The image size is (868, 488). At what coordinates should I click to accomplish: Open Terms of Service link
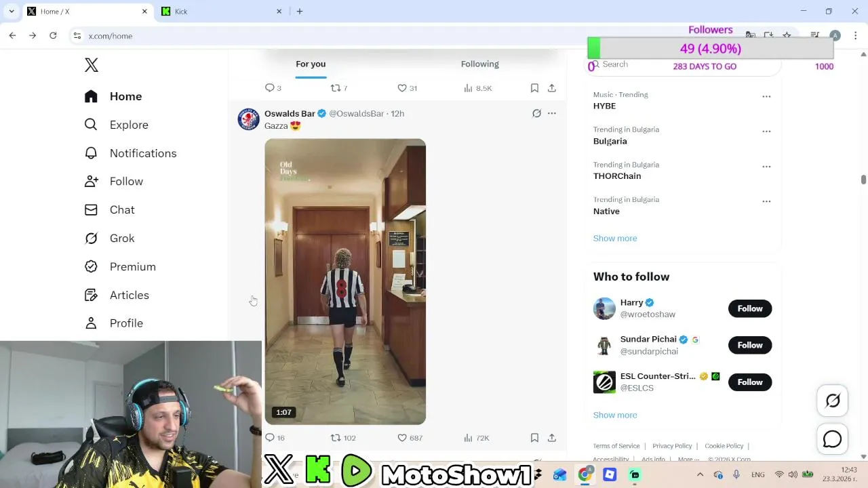coord(616,446)
